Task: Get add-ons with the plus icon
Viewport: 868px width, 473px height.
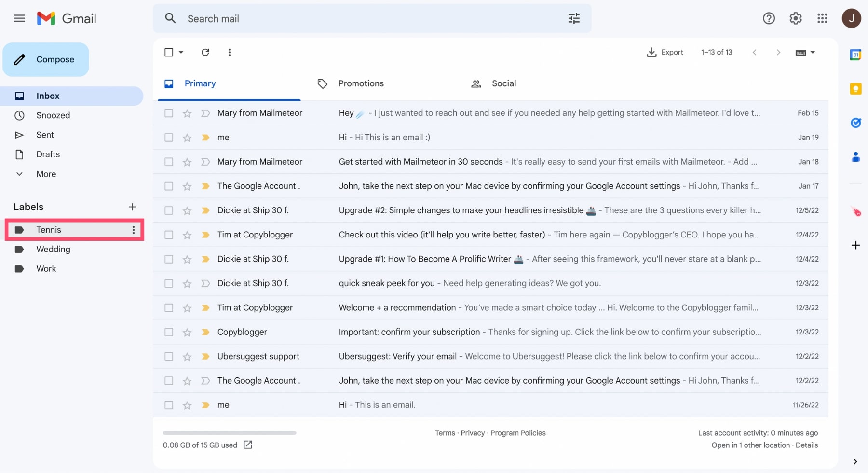Action: coord(855,245)
